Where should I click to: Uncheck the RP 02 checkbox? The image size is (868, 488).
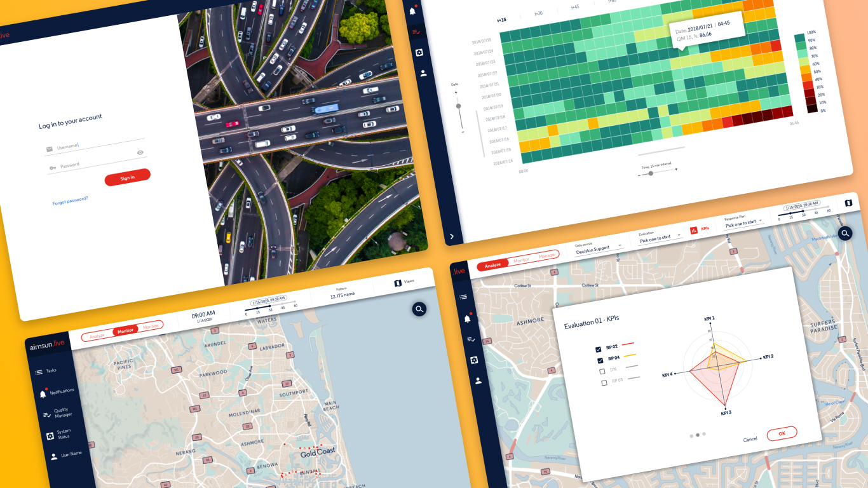tap(598, 349)
